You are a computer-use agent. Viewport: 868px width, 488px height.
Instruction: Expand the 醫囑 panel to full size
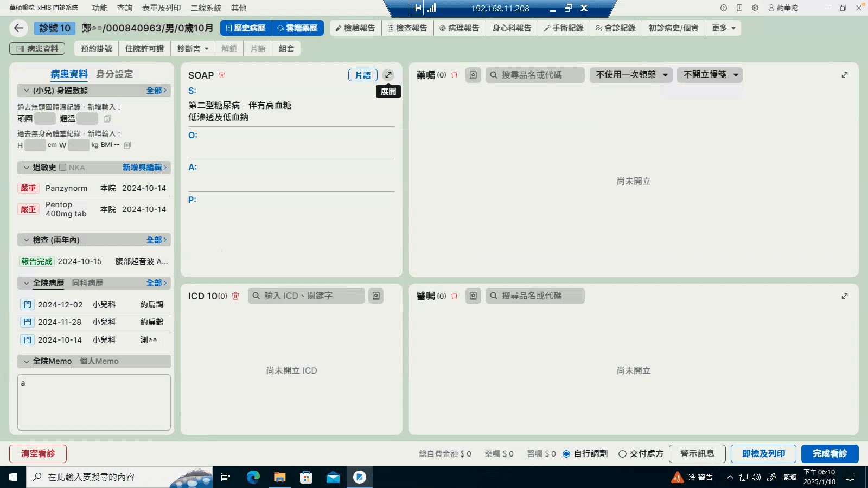(845, 296)
